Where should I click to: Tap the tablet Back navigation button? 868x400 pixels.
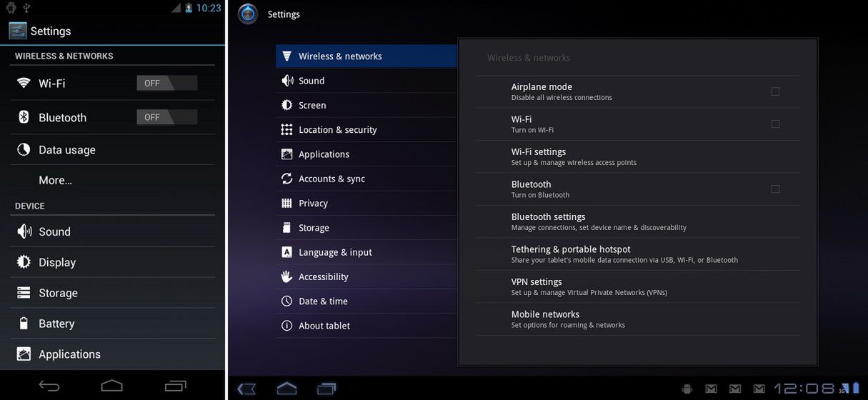[246, 389]
